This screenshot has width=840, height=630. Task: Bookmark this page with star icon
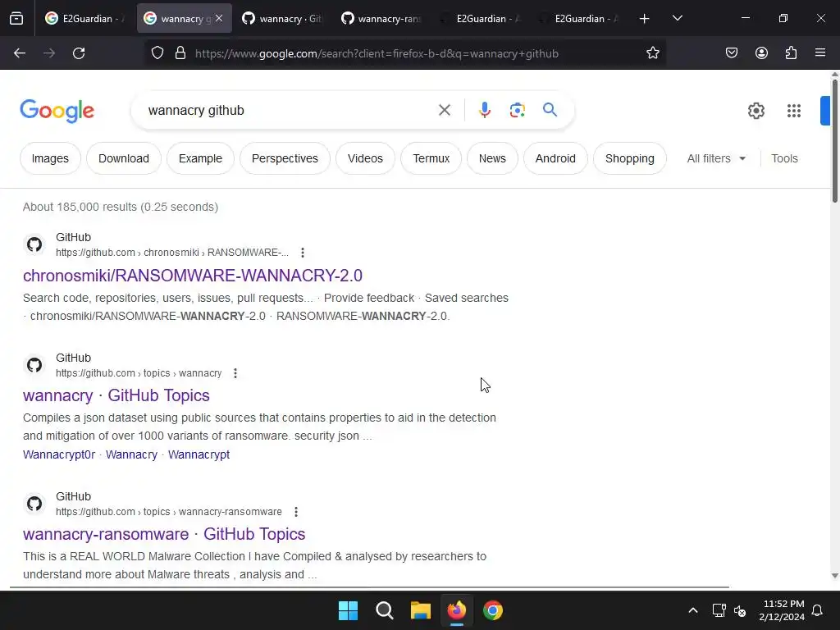652,53
